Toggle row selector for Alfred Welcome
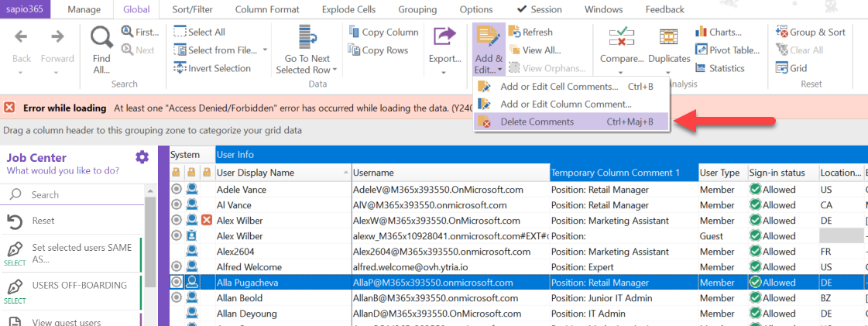The height and width of the screenshot is (326, 868). (x=177, y=267)
